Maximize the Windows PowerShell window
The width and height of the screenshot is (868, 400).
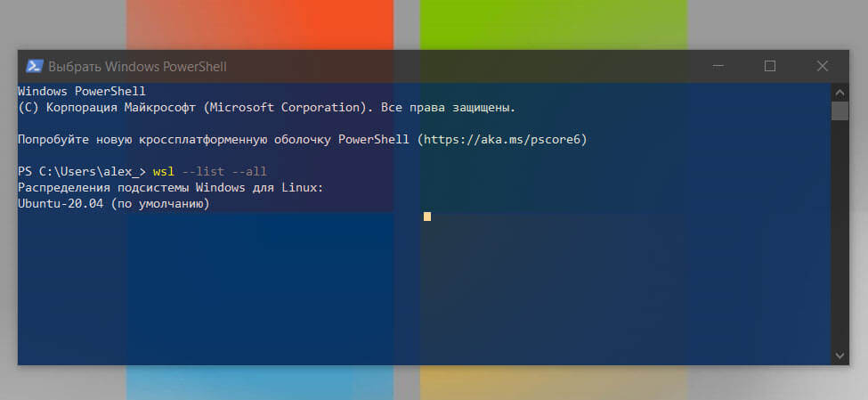click(x=769, y=67)
